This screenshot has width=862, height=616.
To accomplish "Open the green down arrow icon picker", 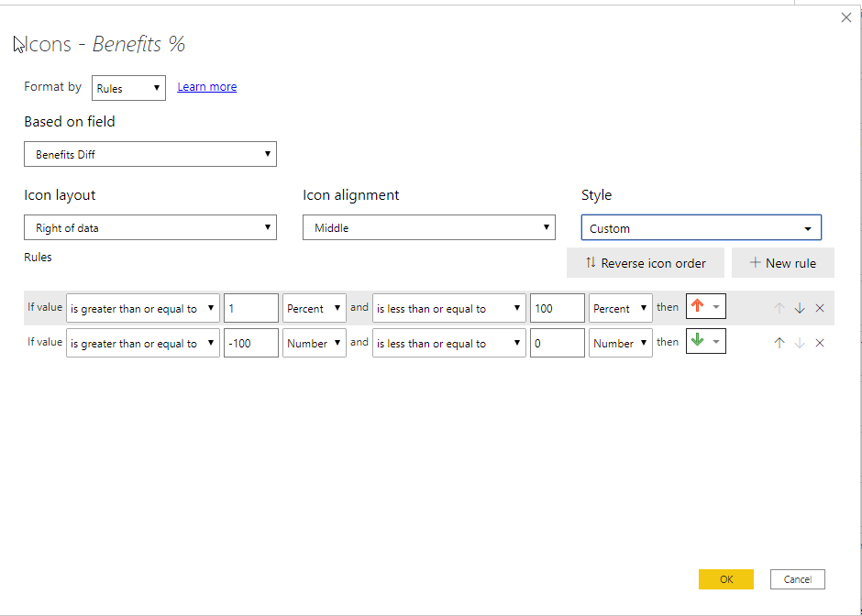I will [706, 341].
